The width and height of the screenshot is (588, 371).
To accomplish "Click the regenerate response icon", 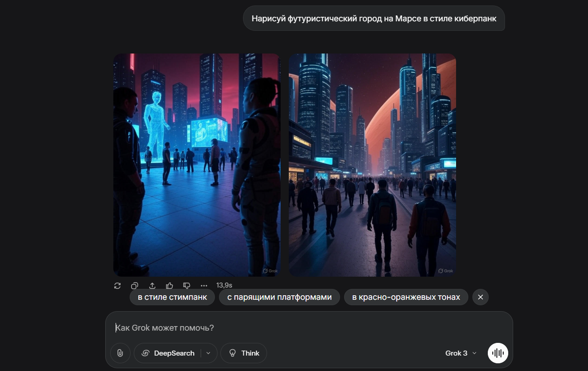I will 117,285.
